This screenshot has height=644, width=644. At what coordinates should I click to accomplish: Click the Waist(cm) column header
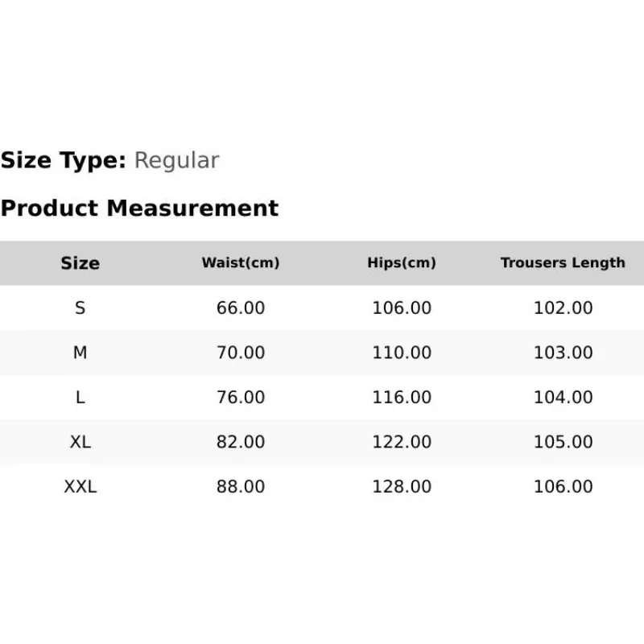241,262
